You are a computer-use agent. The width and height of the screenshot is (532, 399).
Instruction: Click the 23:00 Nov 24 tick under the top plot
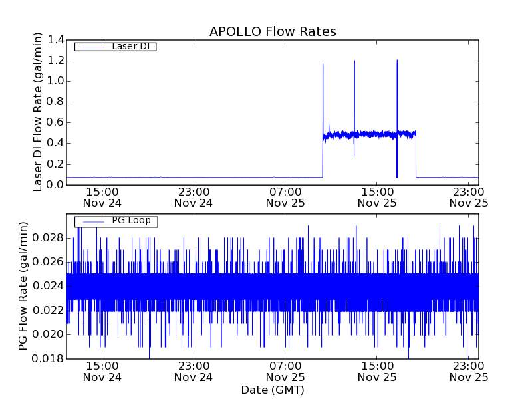click(194, 197)
